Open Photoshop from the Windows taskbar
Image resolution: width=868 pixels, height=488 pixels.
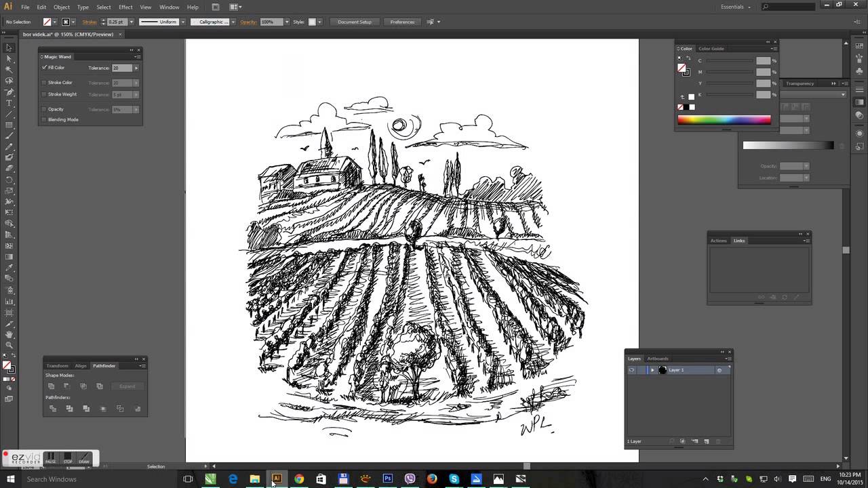pyautogui.click(x=387, y=479)
